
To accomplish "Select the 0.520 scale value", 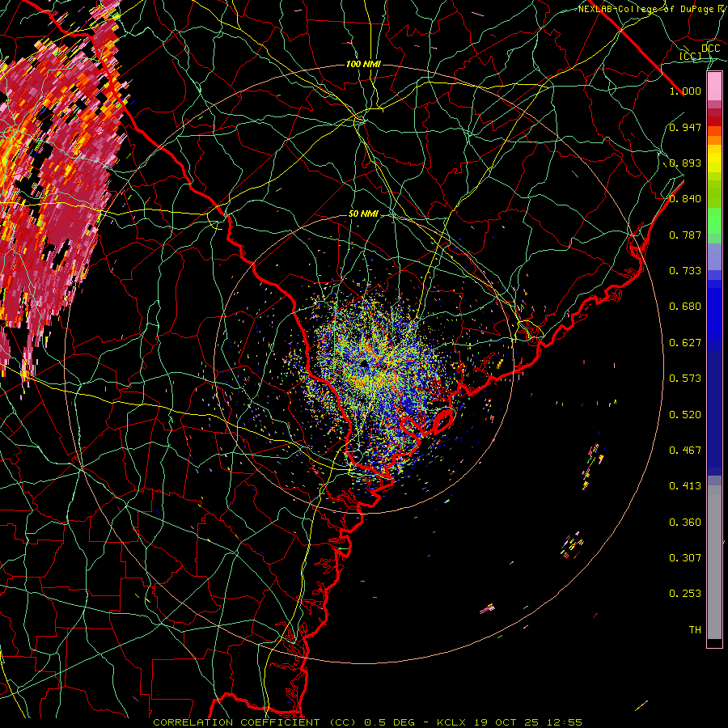I will point(685,415).
